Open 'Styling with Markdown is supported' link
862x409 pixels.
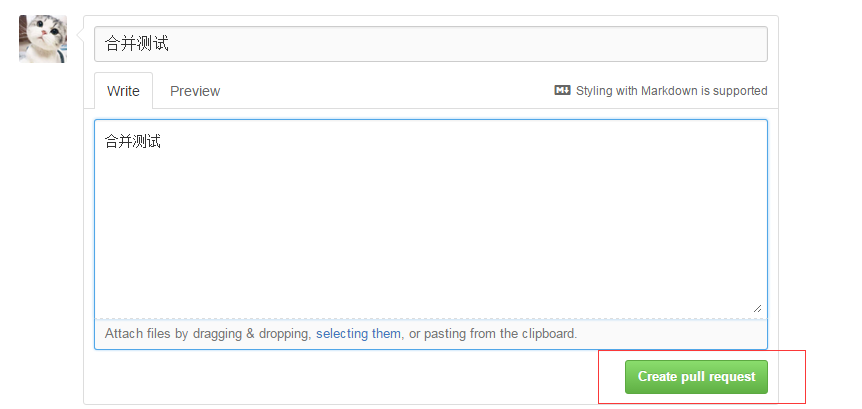(x=671, y=91)
